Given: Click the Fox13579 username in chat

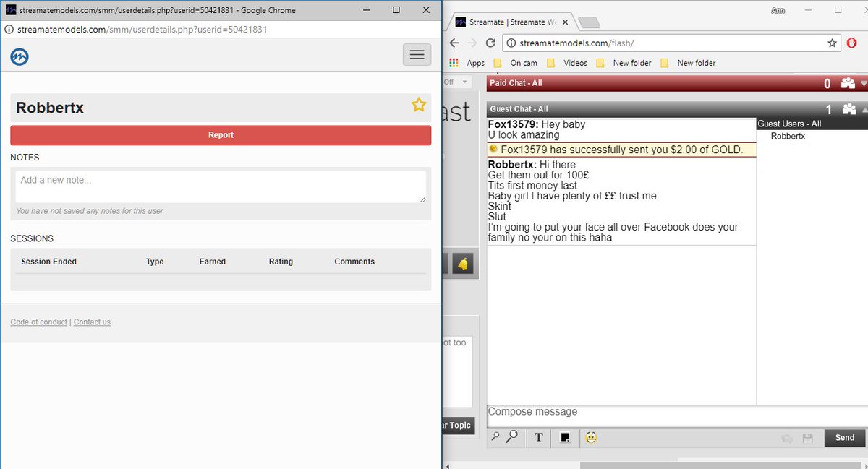Looking at the screenshot, I should pos(512,124).
